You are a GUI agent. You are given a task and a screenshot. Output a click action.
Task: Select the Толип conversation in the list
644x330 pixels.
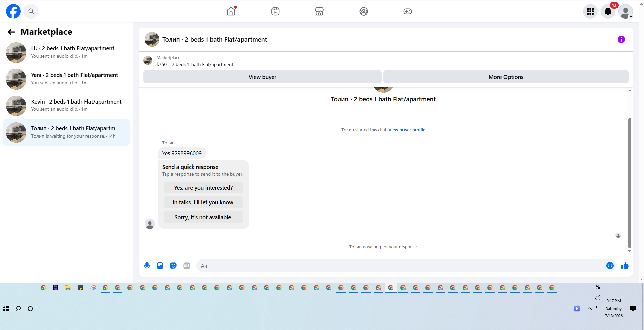[x=66, y=132]
